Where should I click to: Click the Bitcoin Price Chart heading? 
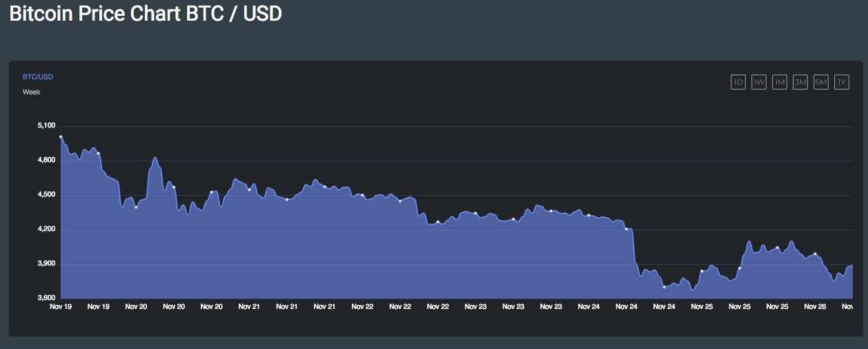(x=146, y=13)
